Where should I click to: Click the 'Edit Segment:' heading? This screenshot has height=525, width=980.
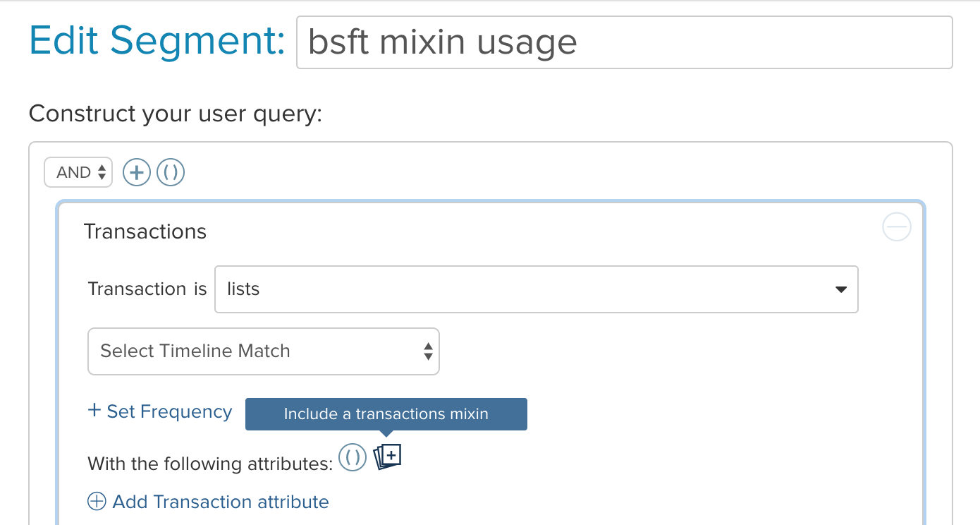(x=157, y=41)
